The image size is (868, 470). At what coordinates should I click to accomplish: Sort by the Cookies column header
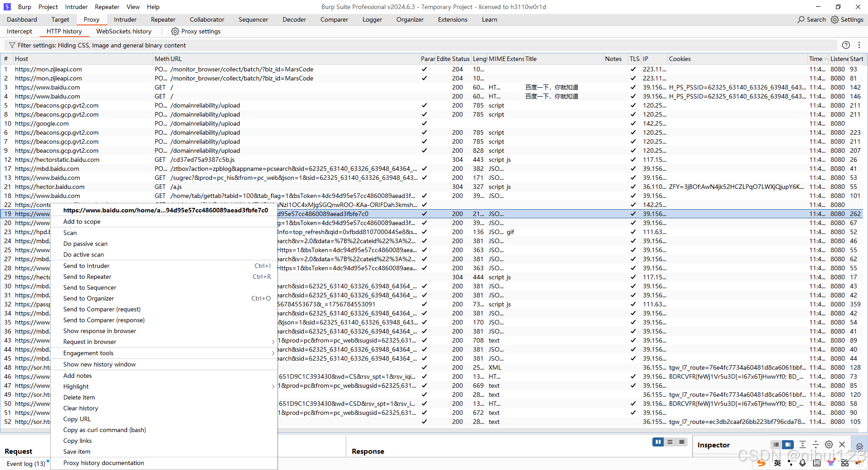pos(737,59)
